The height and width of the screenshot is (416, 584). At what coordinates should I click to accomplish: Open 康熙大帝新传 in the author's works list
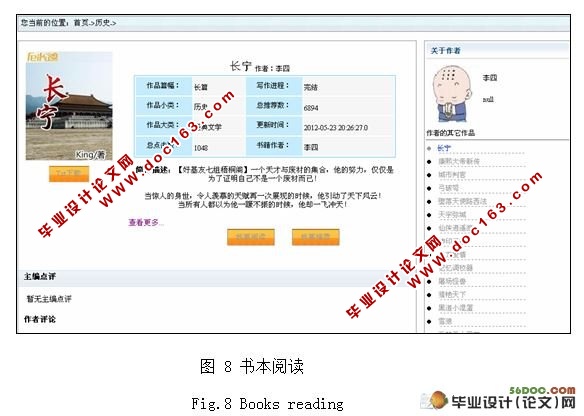[x=458, y=161]
